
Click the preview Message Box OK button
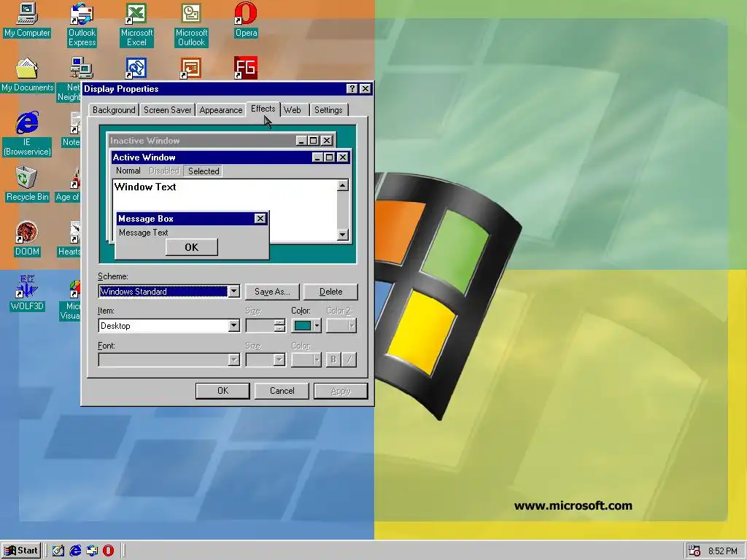click(192, 247)
